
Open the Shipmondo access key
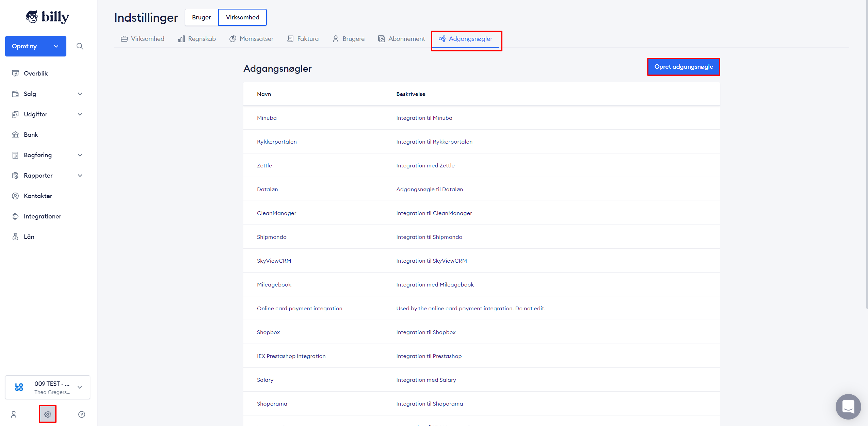(272, 237)
